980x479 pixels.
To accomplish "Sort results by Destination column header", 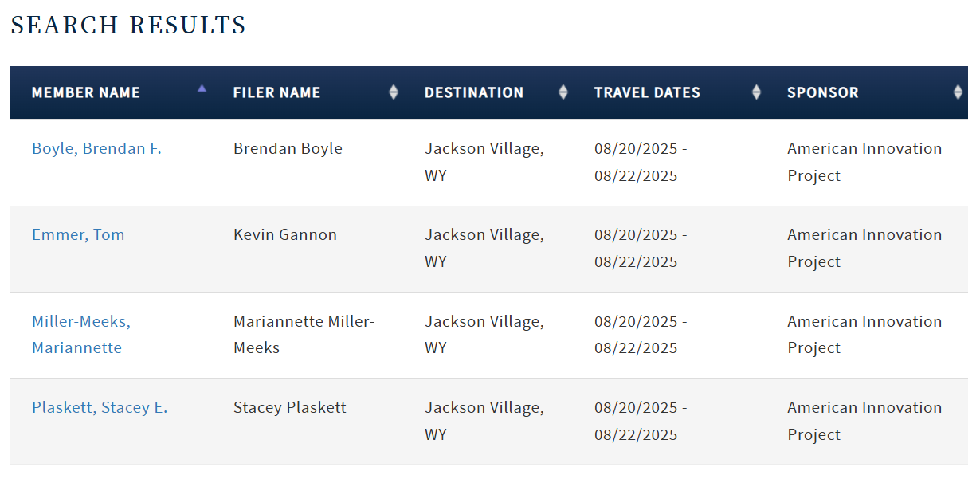I will tap(474, 92).
